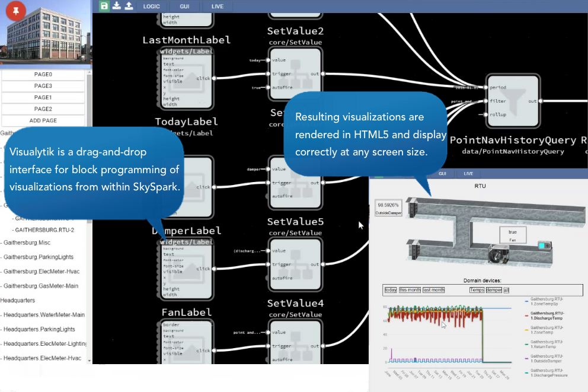Select Gaithersburg.Misc in the point tree

[27, 243]
